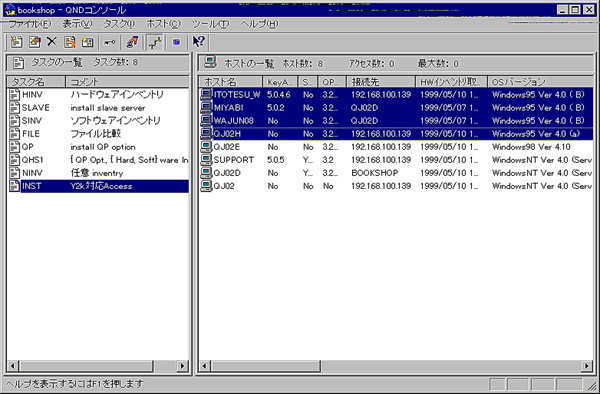This screenshot has height=394, width=600.
Task: Sort hosts by the KeyA.. column header
Action: click(280, 81)
